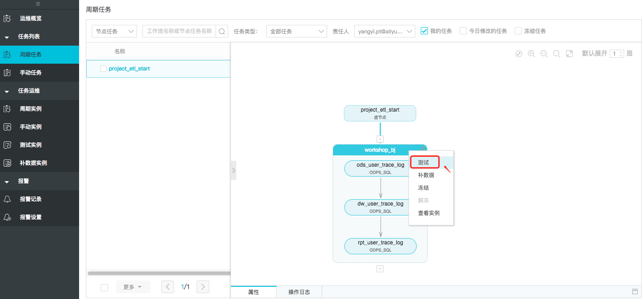Collapse the task list panel handle

pyautogui.click(x=233, y=170)
